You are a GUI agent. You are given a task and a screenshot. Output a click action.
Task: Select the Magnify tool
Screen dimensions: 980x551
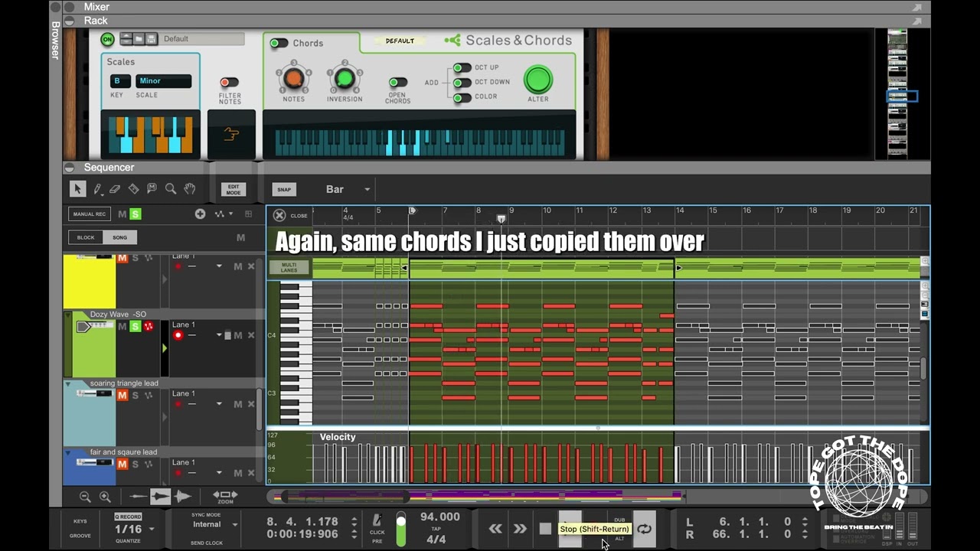click(171, 189)
